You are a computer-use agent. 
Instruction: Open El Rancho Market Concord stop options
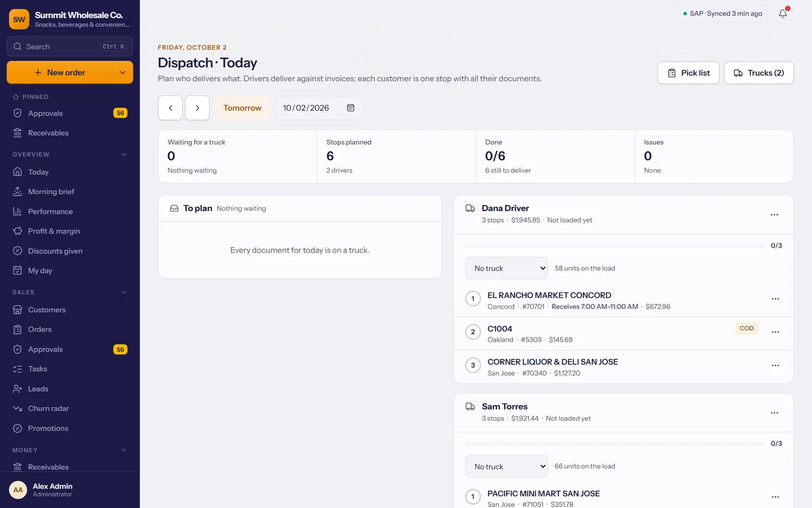(775, 299)
